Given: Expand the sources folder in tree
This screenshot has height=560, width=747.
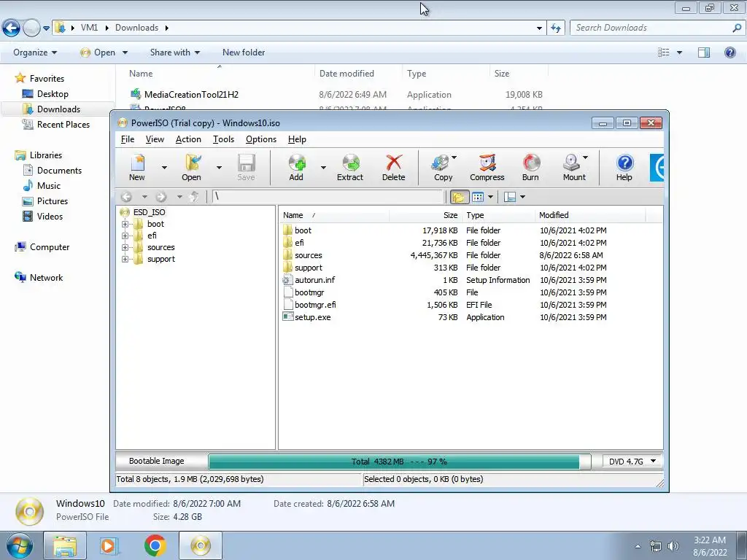Looking at the screenshot, I should point(125,247).
